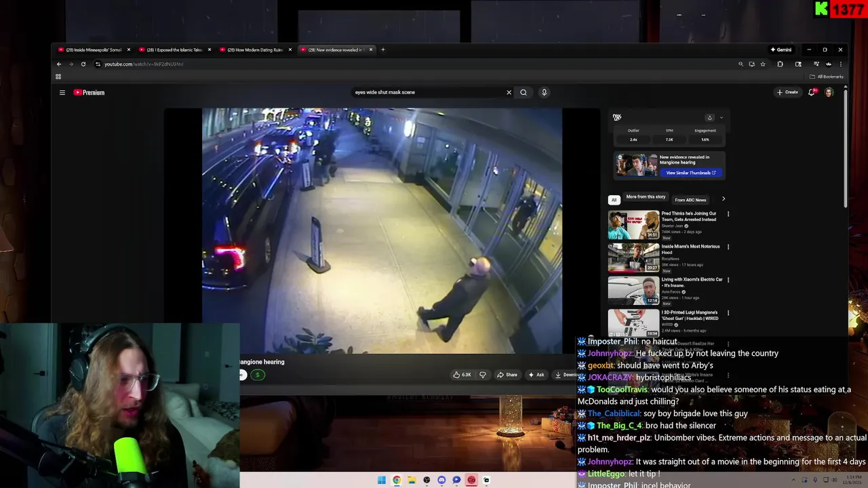This screenshot has width=868, height=488.
Task: Open Living with Xiaomi's Electric Car thumbnail
Action: click(x=633, y=291)
